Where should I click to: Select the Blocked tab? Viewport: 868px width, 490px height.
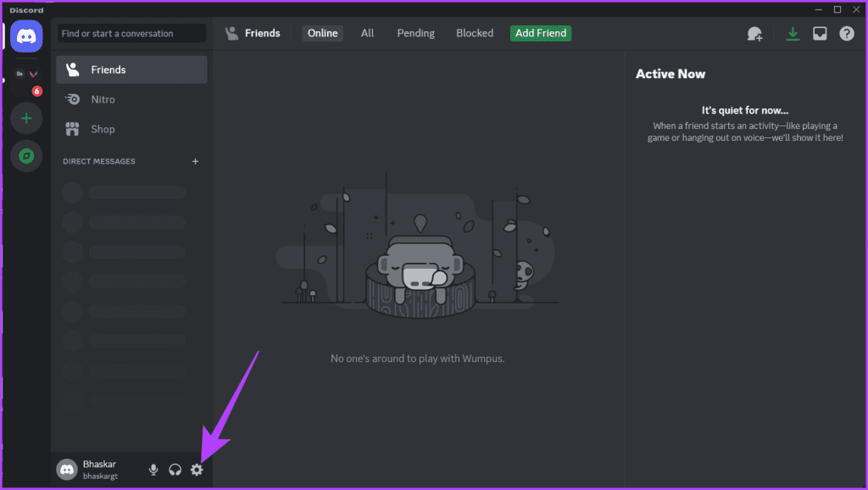tap(474, 33)
